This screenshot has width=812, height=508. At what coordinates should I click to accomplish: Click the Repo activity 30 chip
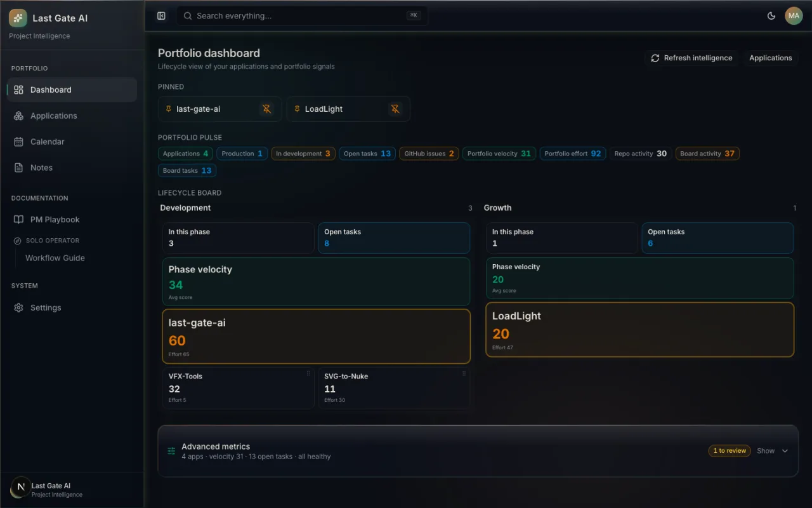click(x=641, y=154)
